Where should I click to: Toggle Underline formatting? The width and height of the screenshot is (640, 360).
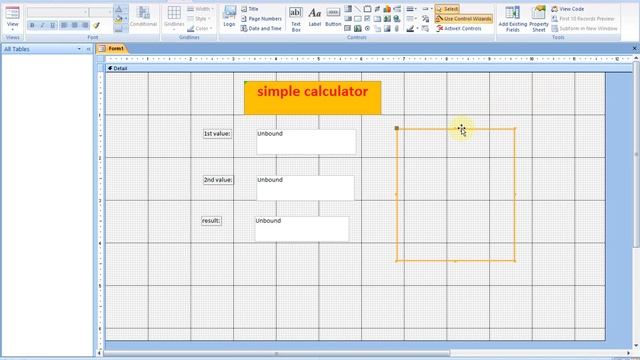[53, 25]
